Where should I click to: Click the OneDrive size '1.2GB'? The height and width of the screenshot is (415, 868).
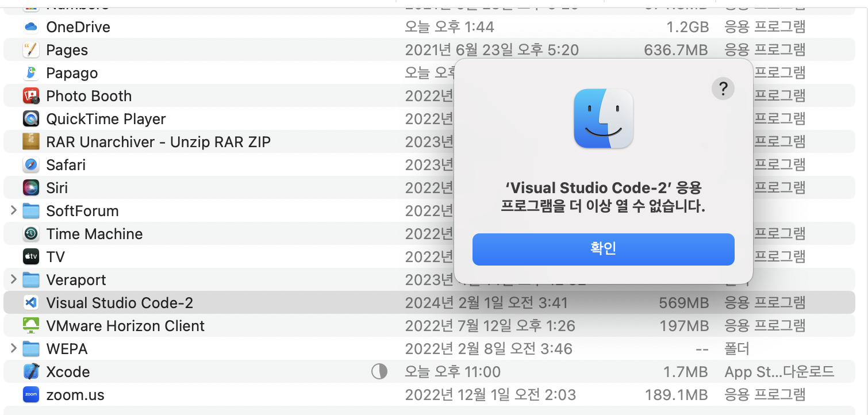click(x=688, y=27)
